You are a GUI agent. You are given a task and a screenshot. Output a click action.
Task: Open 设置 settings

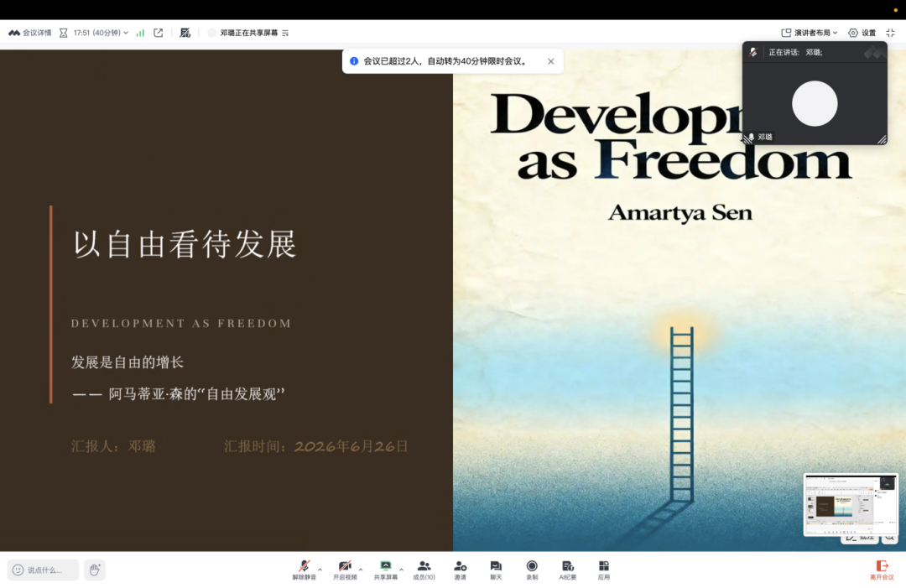(862, 33)
